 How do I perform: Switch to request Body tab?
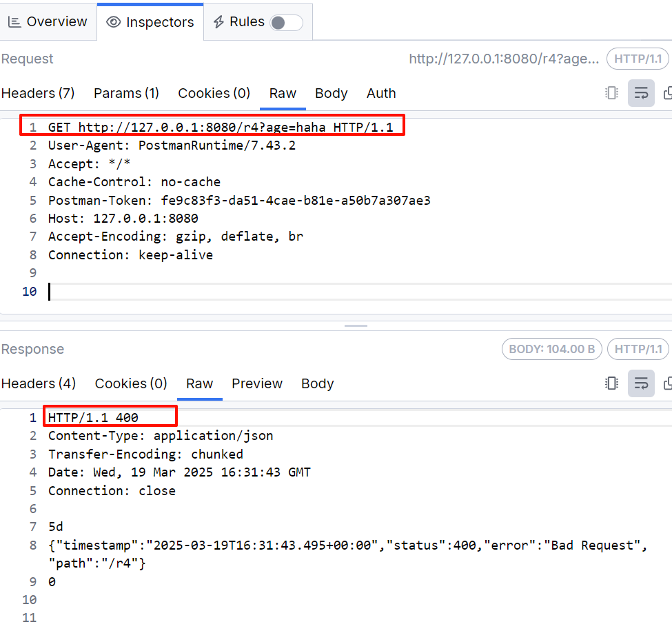tap(331, 93)
